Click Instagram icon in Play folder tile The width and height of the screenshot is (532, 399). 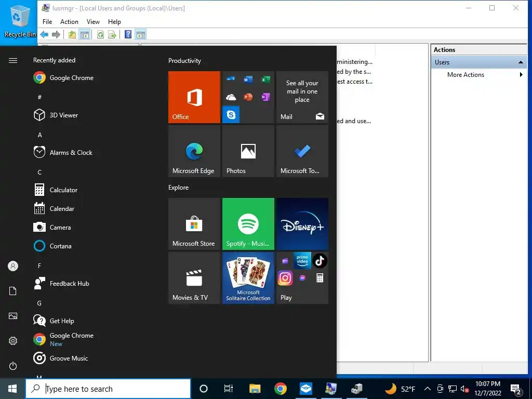(285, 278)
